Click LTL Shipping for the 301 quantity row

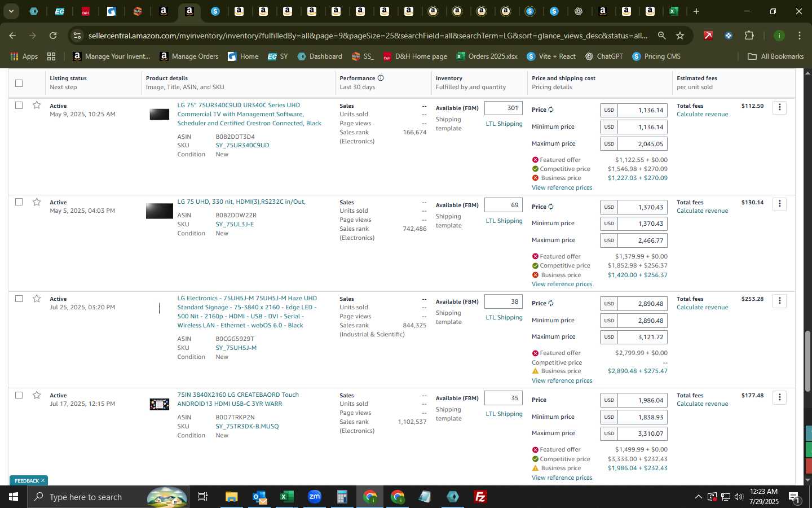click(x=504, y=124)
